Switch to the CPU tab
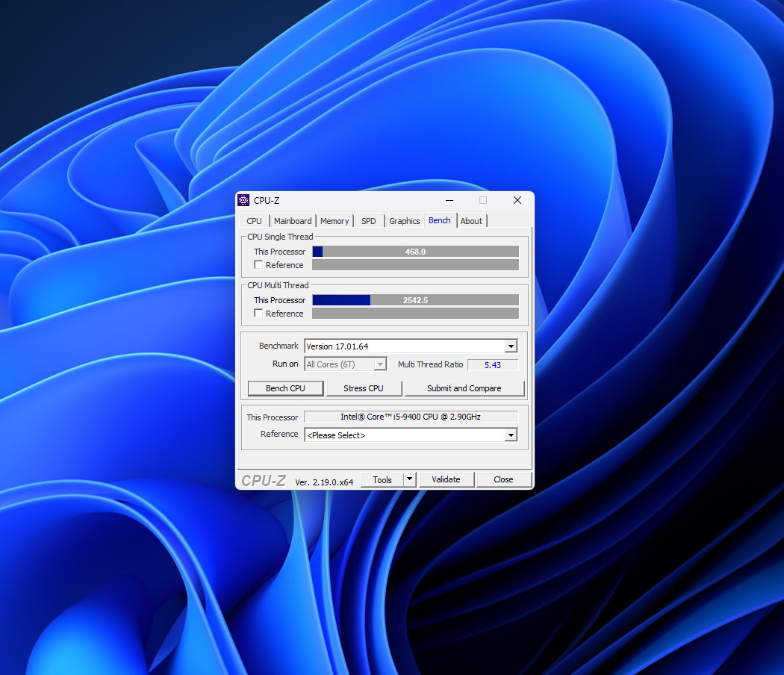This screenshot has width=784, height=675. coord(254,221)
